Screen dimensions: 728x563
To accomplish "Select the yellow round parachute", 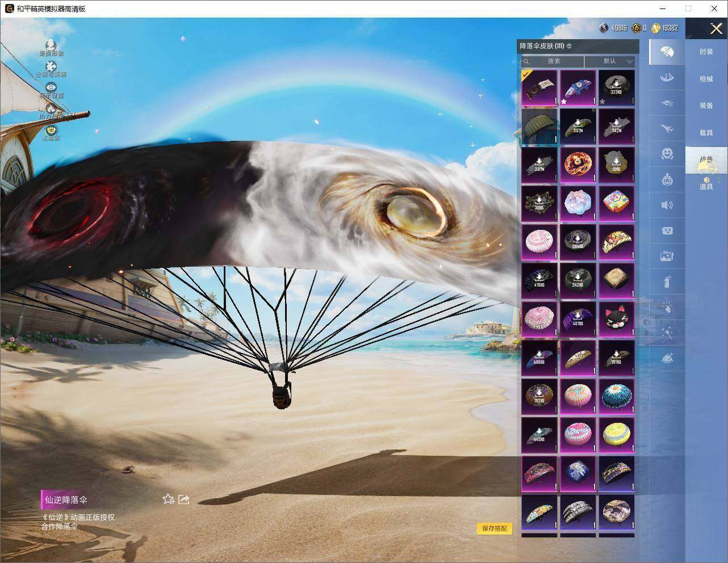I will point(617,435).
